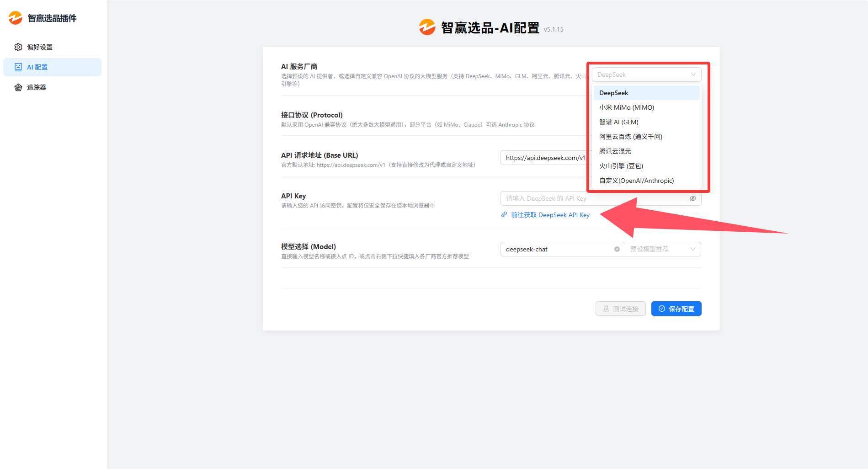The height and width of the screenshot is (469, 868).
Task: Click the API 请求地址 (Base URL) label
Action: pyautogui.click(x=320, y=155)
